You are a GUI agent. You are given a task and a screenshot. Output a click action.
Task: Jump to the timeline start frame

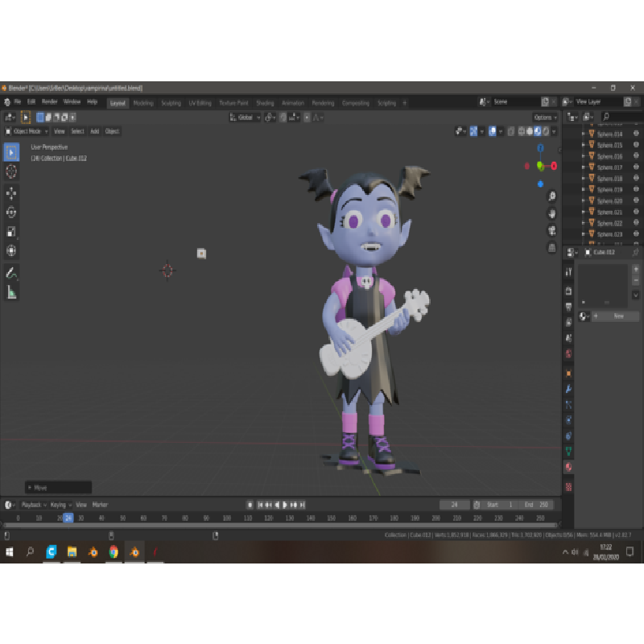point(259,505)
